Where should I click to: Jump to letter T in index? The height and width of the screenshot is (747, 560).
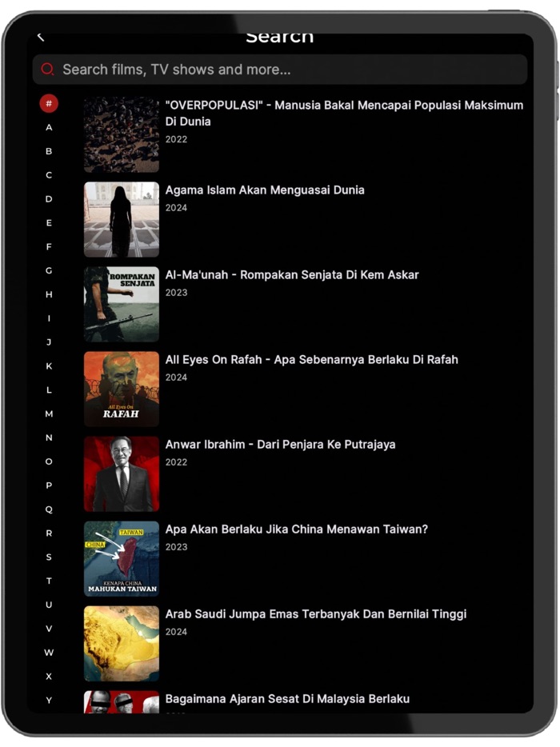pos(49,581)
